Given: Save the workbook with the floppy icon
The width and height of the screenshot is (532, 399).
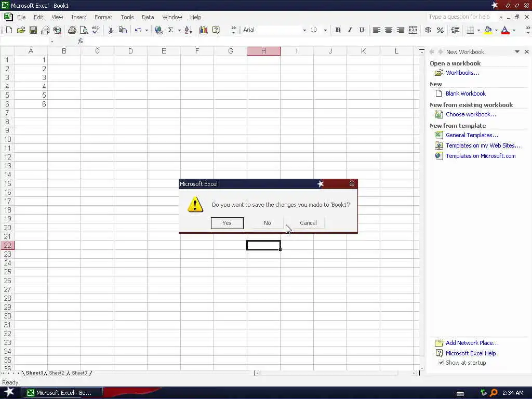Looking at the screenshot, I should pyautogui.click(x=33, y=30).
